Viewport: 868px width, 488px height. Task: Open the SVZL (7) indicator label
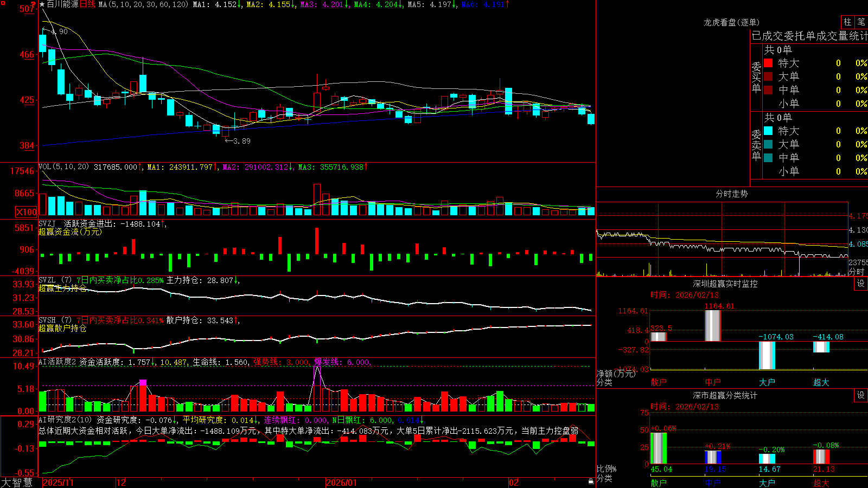pos(55,280)
